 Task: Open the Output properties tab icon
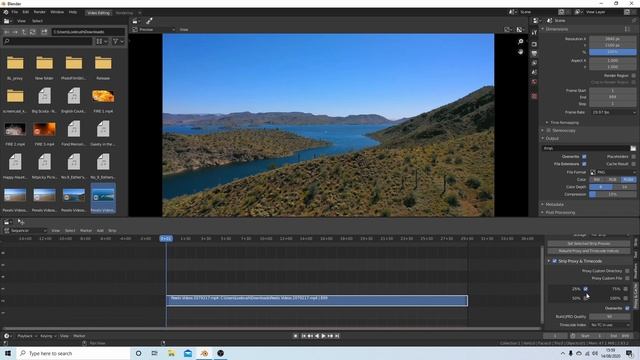[x=534, y=53]
